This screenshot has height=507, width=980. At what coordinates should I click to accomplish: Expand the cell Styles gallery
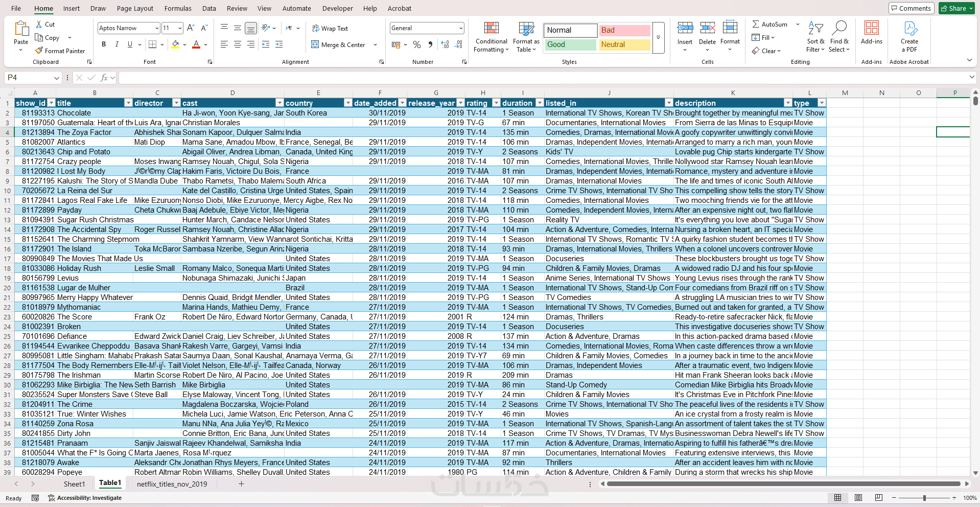[658, 37]
